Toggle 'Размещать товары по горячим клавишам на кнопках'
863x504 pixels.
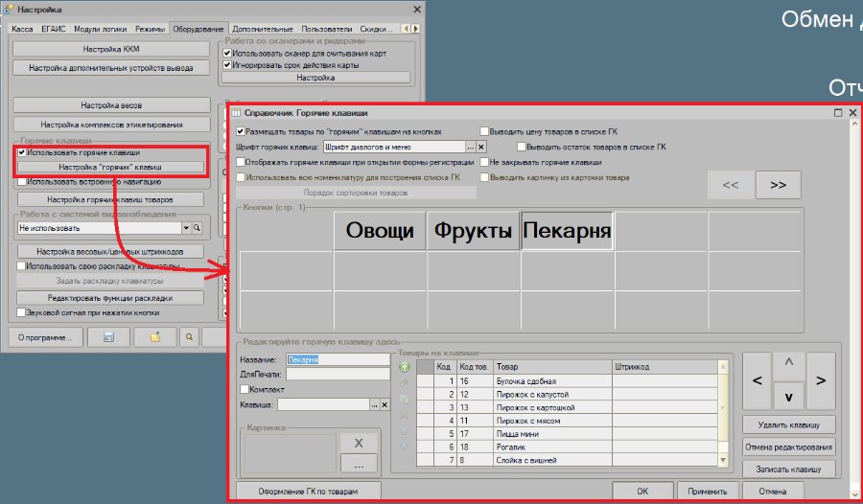[241, 131]
